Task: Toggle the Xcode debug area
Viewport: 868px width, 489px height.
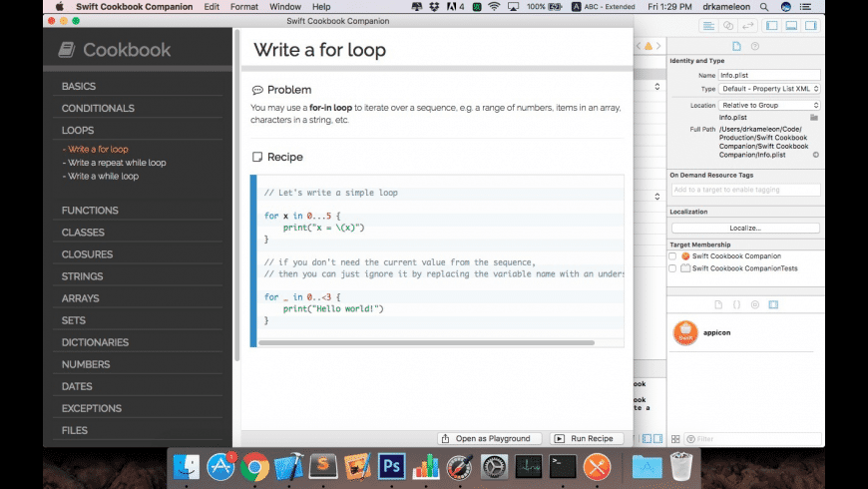Action: (x=791, y=26)
